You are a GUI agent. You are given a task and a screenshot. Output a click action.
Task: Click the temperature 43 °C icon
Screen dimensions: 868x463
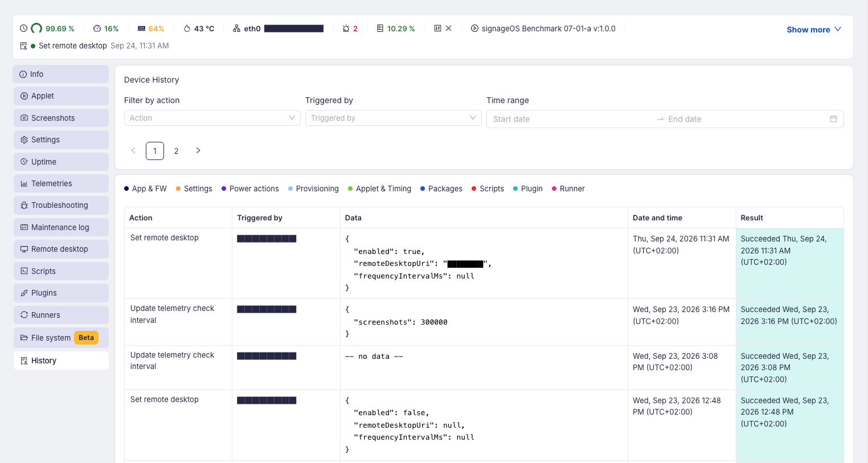tap(187, 28)
